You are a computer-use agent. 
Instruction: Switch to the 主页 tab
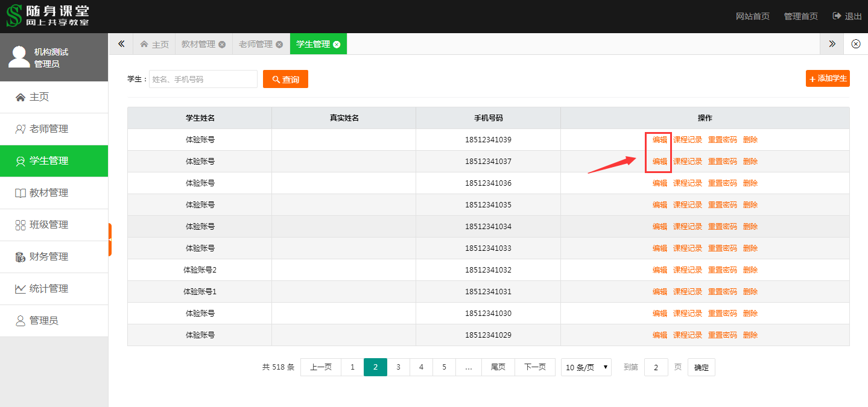point(154,45)
